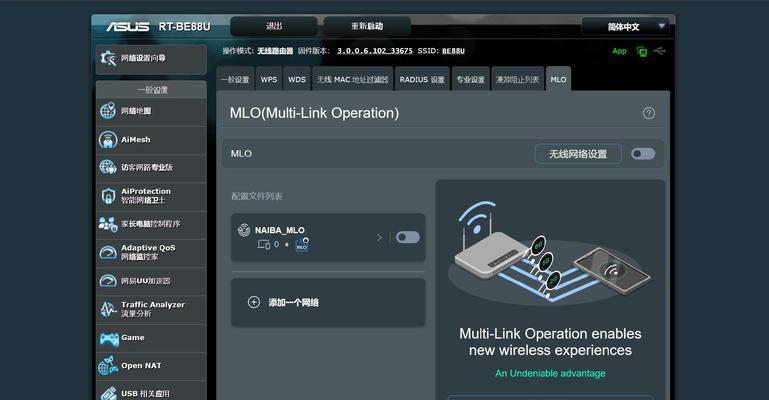Expand the NAIBA_MLO profile chevron
This screenshot has height=400, width=769.
[379, 238]
